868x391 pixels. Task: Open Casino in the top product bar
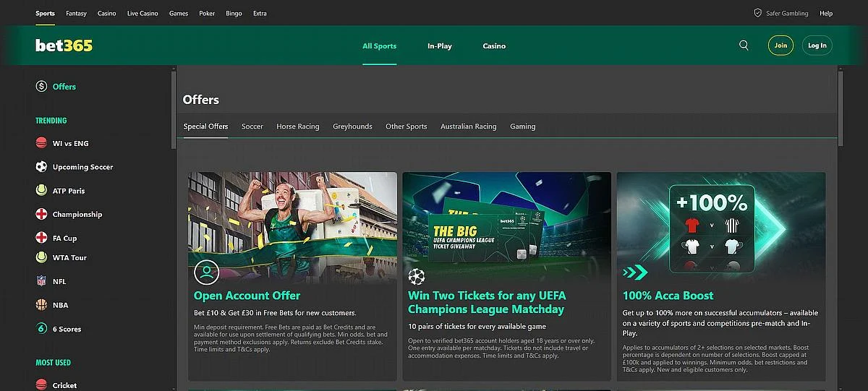click(106, 13)
